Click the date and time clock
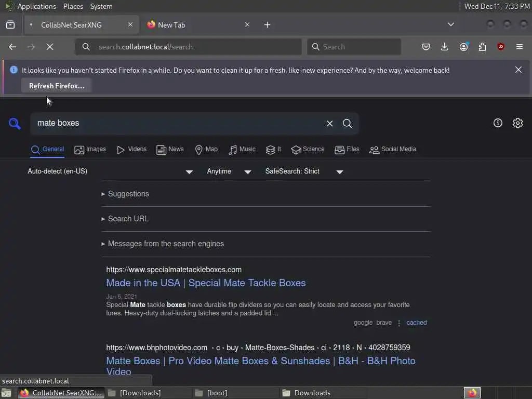 [497, 6]
